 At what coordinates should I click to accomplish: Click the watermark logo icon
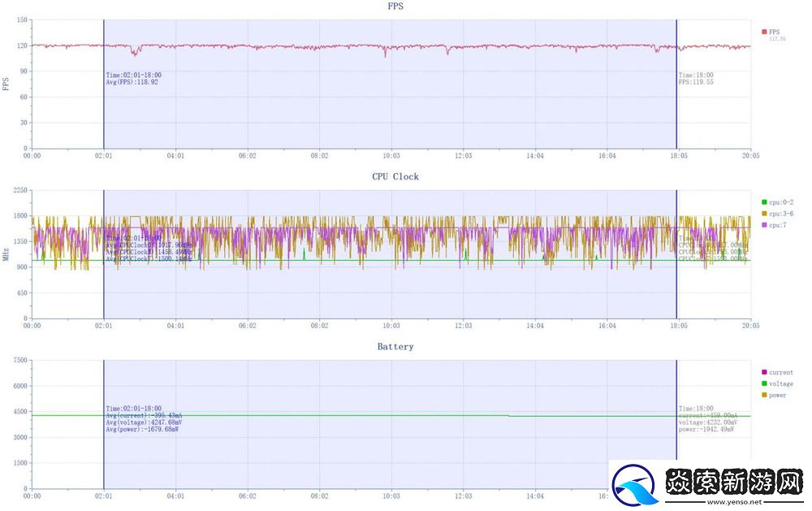click(x=637, y=486)
